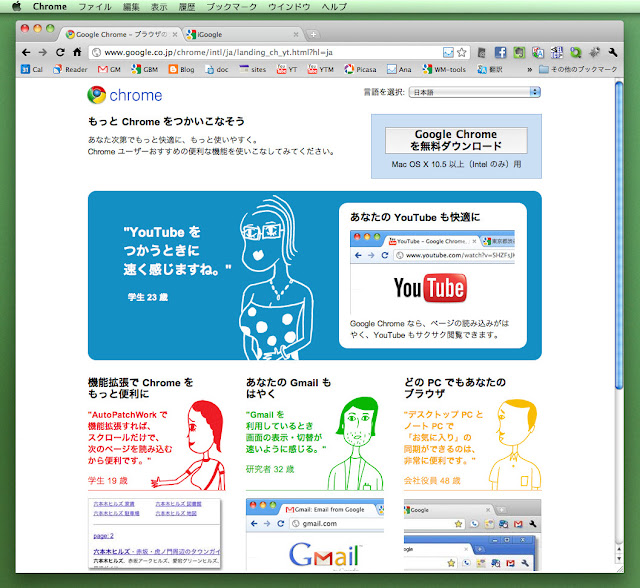Open the Cal bookmark
Image resolution: width=640 pixels, height=588 pixels.
(x=32, y=69)
